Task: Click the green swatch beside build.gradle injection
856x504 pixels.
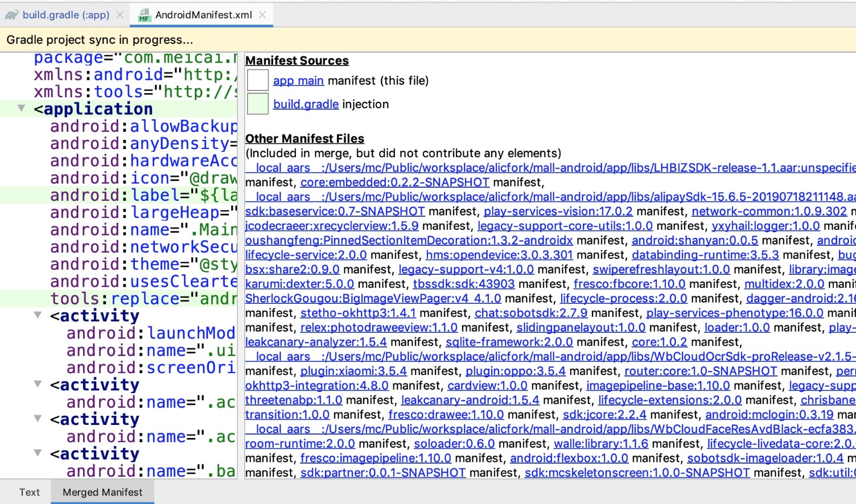Action: [x=257, y=104]
